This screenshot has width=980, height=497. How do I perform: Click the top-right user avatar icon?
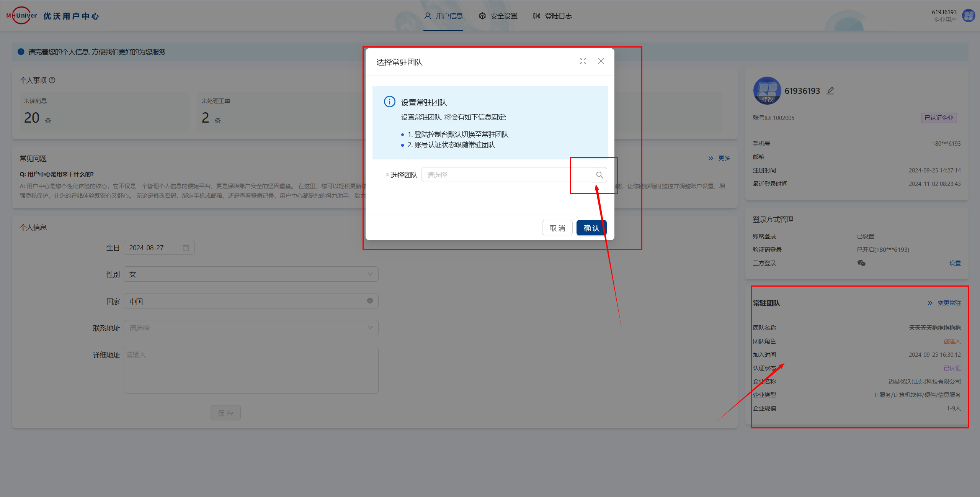coord(969,16)
